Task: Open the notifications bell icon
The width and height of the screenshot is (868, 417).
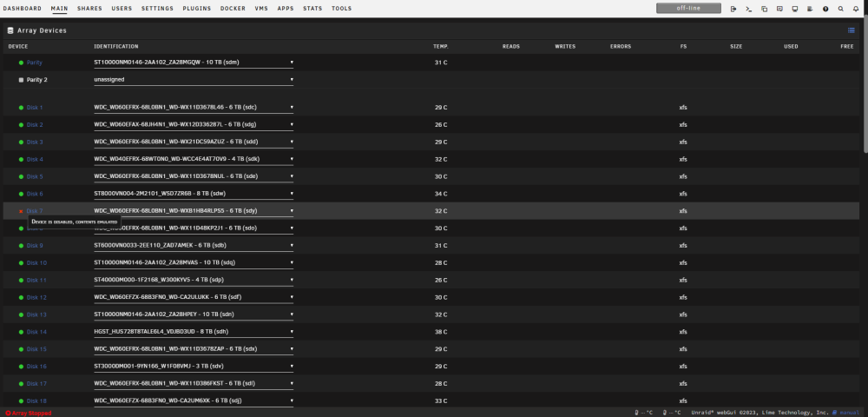Action: coord(856,9)
